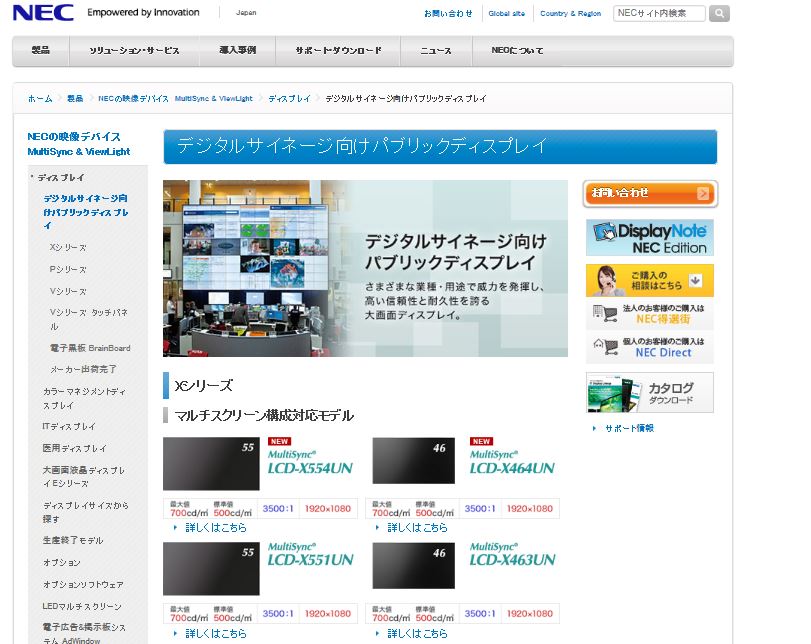Select メーカー出荷完了 in the sidebar
Viewport: 811px width, 644px height.
(x=83, y=369)
